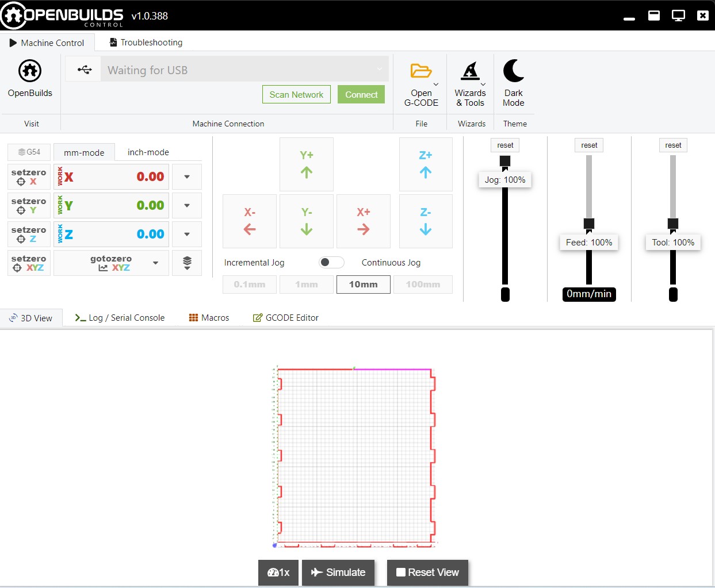Open the 3D View tab
Image resolution: width=715 pixels, height=588 pixels.
pos(31,318)
